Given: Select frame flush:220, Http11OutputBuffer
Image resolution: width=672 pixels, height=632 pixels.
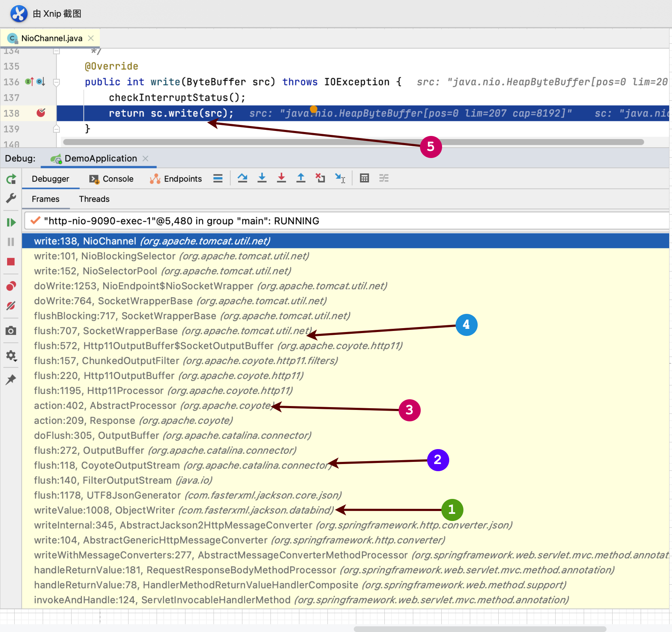Looking at the screenshot, I should coord(345,375).
